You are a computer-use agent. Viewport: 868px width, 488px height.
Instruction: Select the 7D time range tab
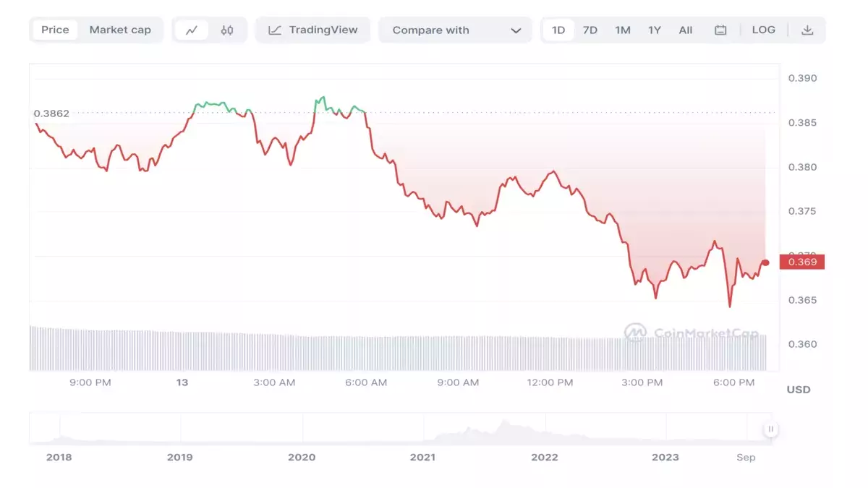tap(590, 30)
